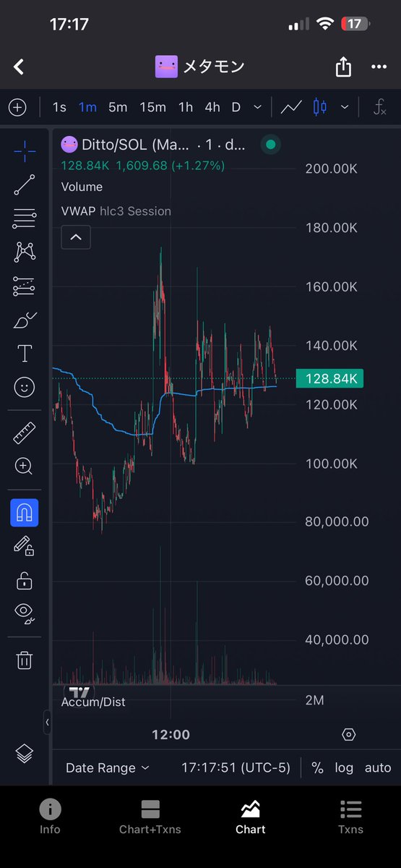Expand the timeframe dropdown arrow
This screenshot has height=868, width=401.
(258, 107)
